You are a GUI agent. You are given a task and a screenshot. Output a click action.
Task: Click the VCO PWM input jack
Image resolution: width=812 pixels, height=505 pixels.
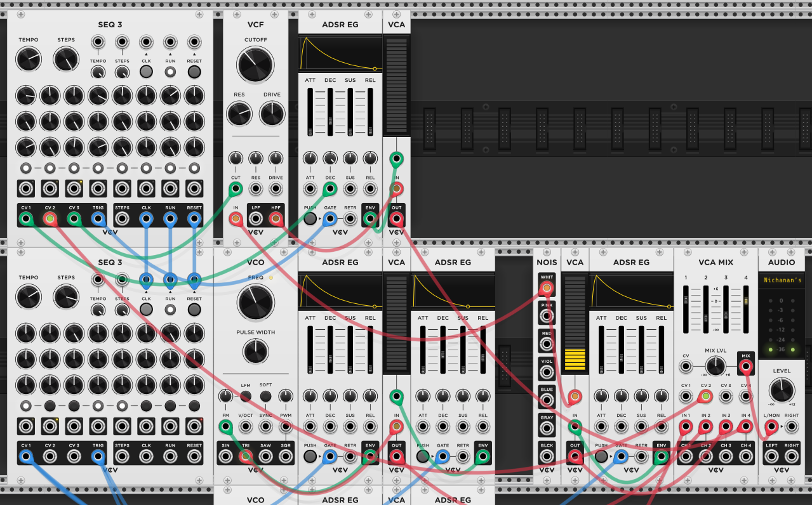[x=286, y=426]
